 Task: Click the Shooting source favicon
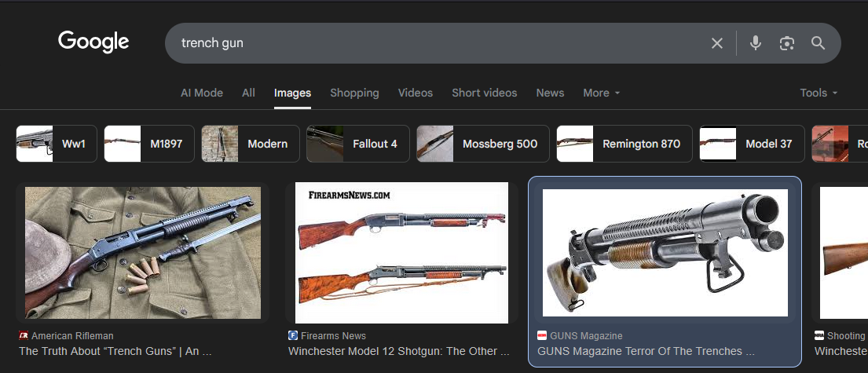pos(819,335)
